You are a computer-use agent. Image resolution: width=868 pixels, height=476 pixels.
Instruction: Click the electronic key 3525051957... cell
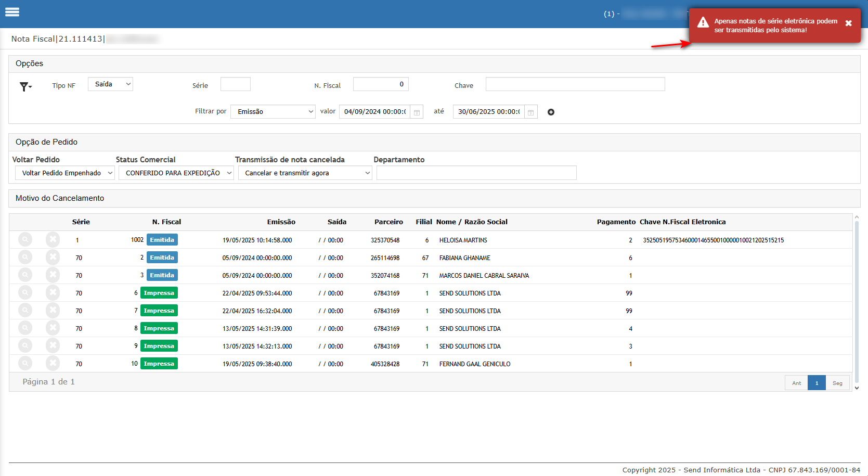pyautogui.click(x=713, y=240)
